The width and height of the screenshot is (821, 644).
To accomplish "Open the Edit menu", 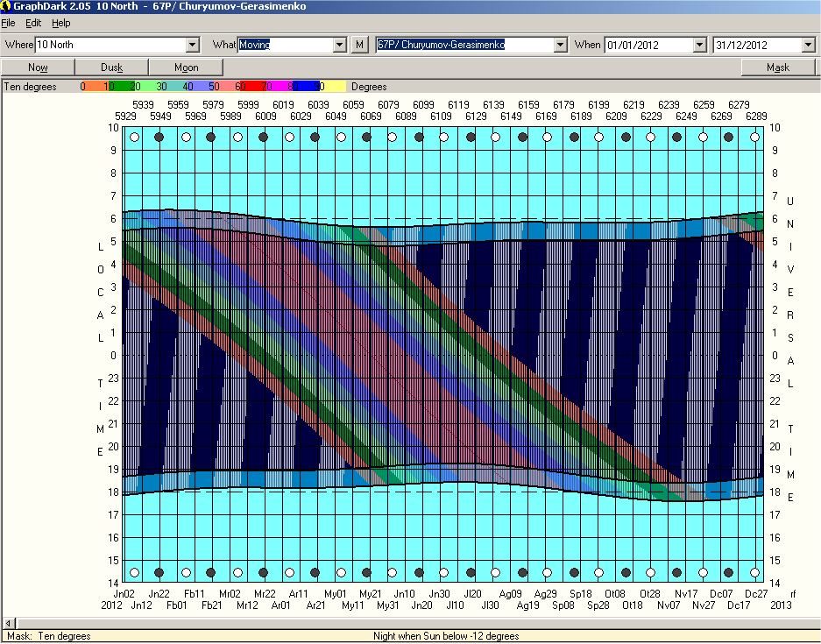I will 33,23.
